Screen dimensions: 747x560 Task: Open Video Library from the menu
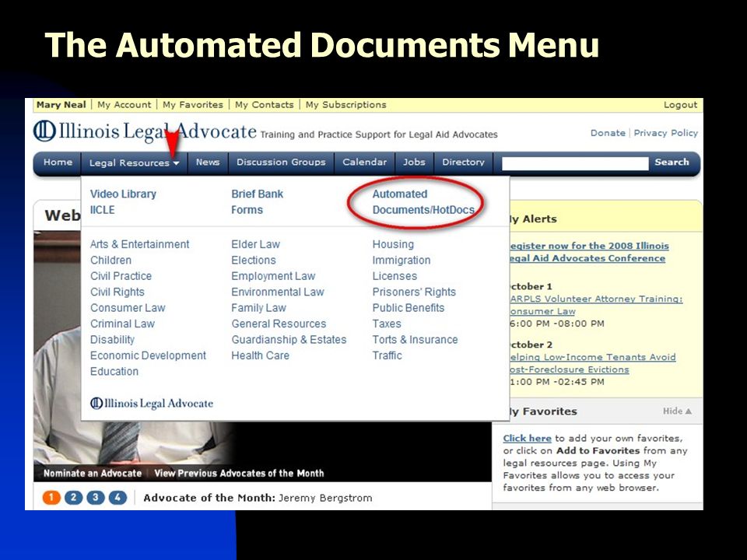pos(123,194)
